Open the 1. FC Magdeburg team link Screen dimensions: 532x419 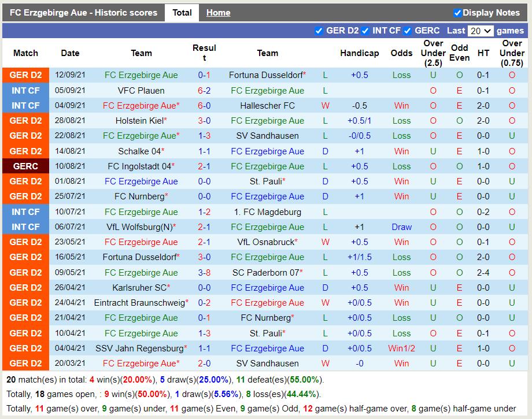(267, 212)
